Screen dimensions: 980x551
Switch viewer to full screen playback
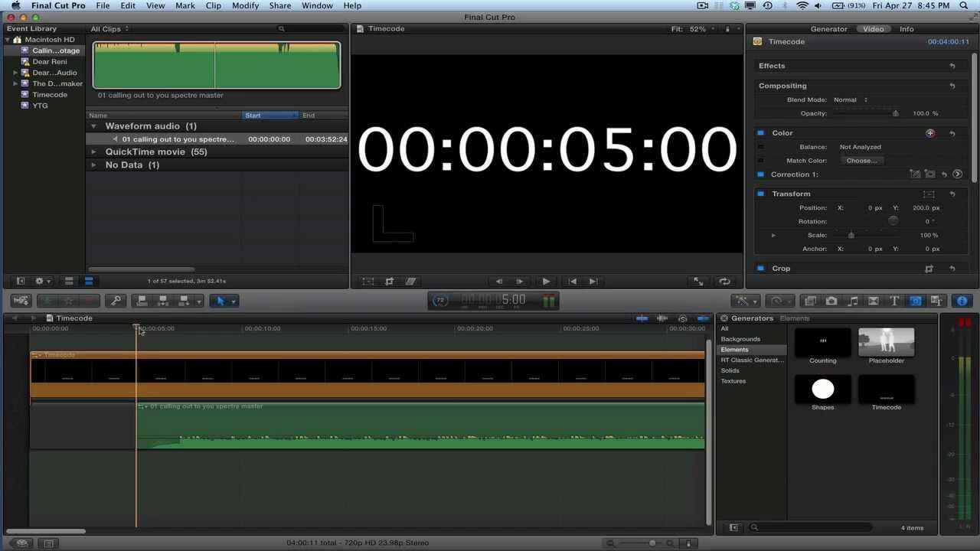[x=698, y=282]
